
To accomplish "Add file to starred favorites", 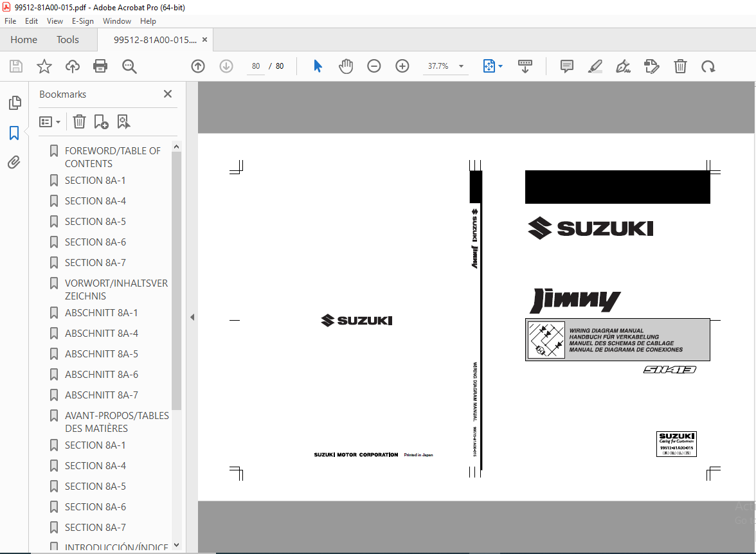I will [44, 66].
